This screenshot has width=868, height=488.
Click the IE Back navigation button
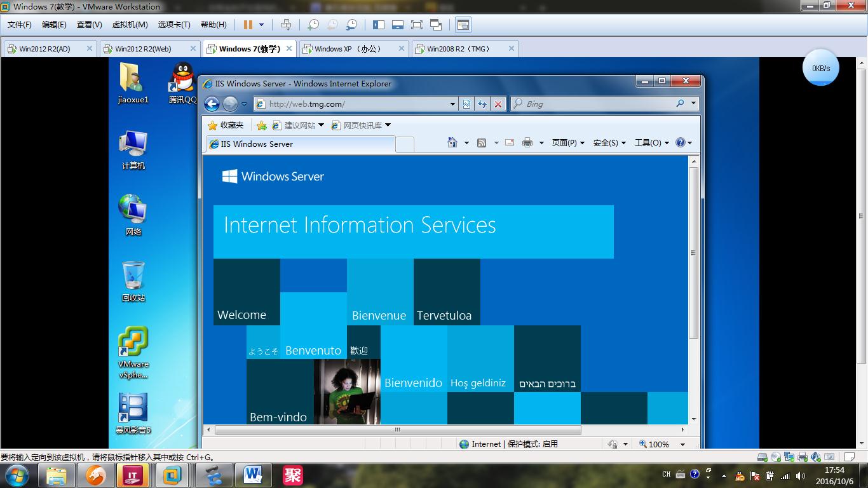[x=212, y=104]
